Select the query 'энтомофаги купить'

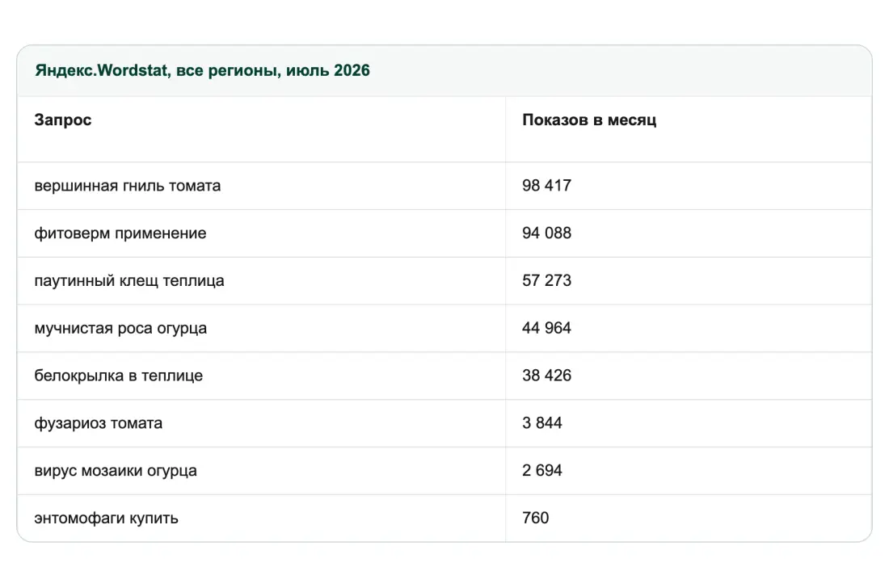(106, 519)
